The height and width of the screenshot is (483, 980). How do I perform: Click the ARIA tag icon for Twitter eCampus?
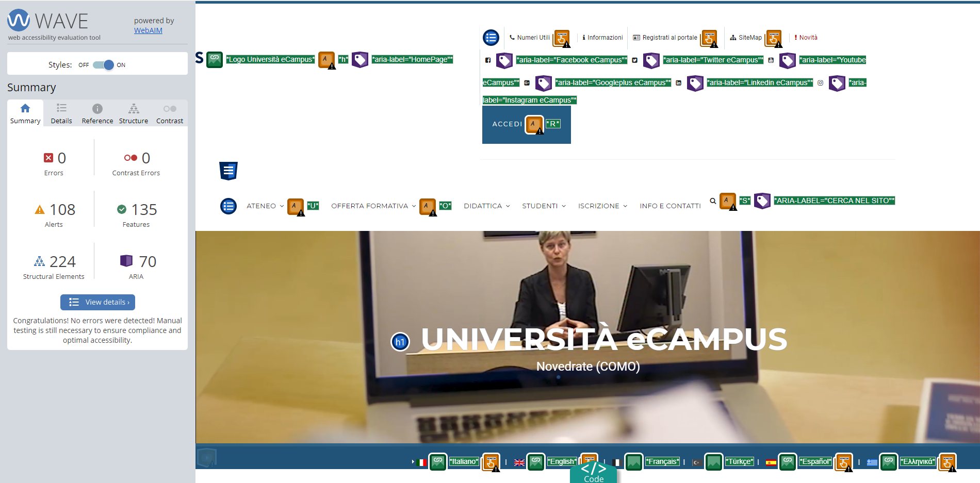(x=651, y=60)
